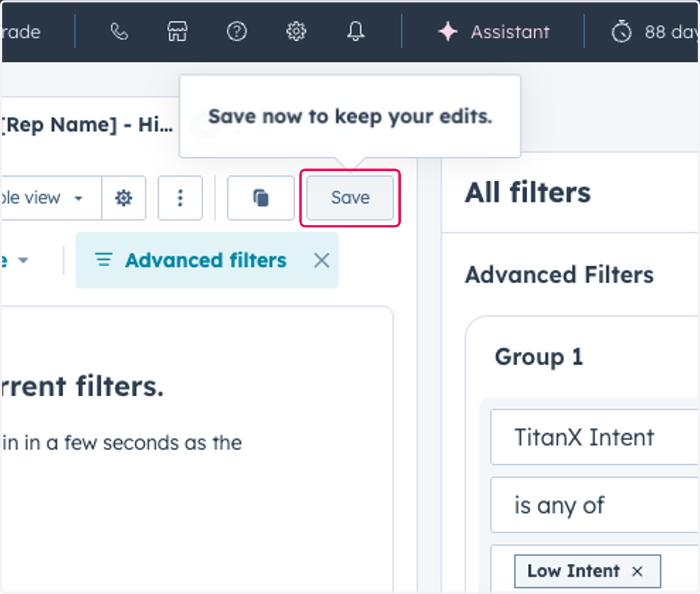This screenshot has height=594, width=700.
Task: Open view settings gear beside view dropdown
Action: (124, 198)
